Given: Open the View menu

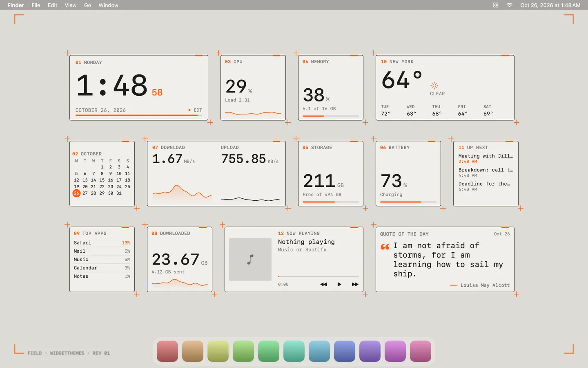Looking at the screenshot, I should [x=71, y=5].
